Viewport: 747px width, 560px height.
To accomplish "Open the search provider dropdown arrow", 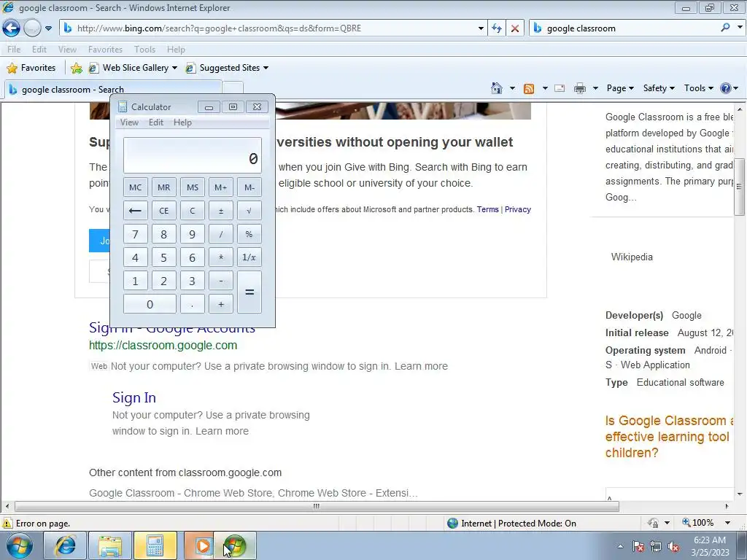I will 740,28.
